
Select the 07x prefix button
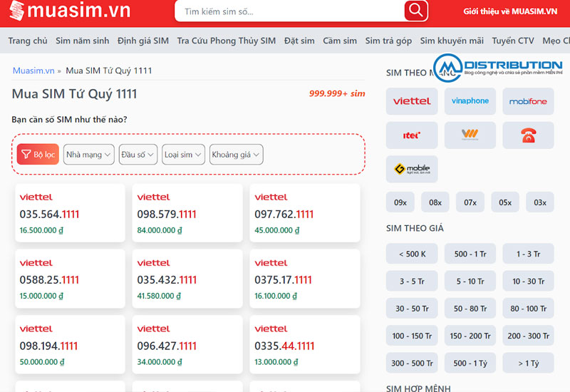(x=470, y=202)
